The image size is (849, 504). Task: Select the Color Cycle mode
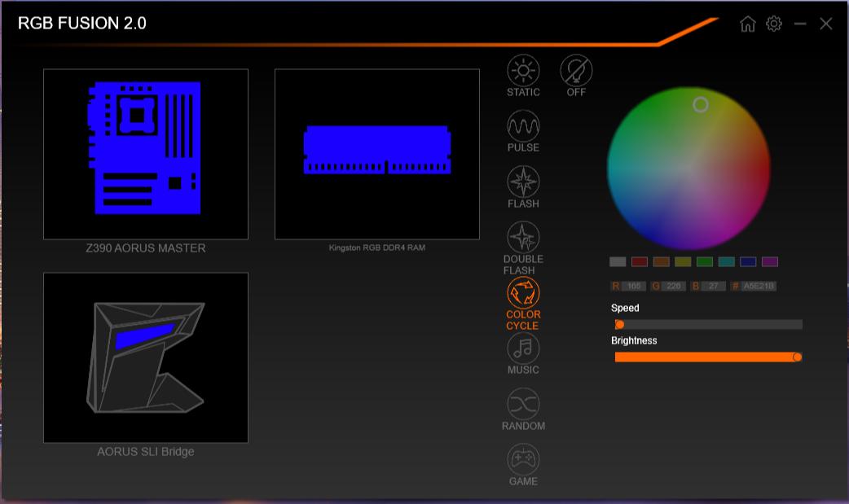coord(523,293)
